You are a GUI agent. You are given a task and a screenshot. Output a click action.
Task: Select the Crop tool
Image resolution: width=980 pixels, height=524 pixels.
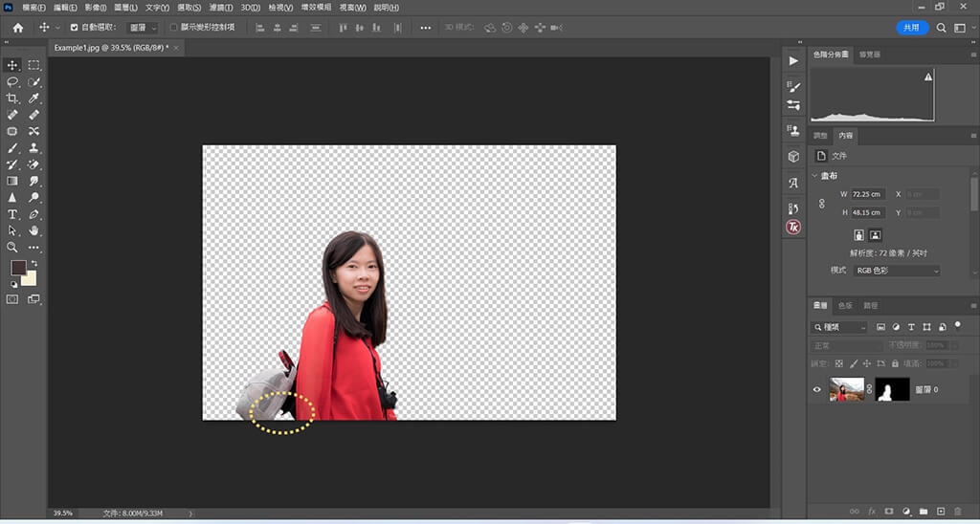[11, 98]
